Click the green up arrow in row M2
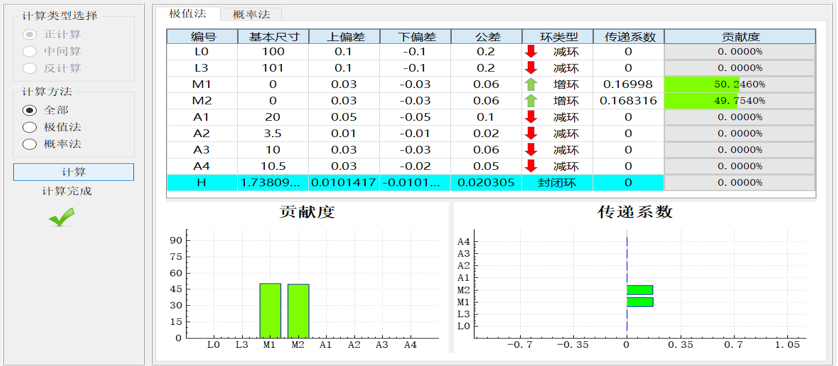Viewport: 838px width, 366px height. point(531,100)
